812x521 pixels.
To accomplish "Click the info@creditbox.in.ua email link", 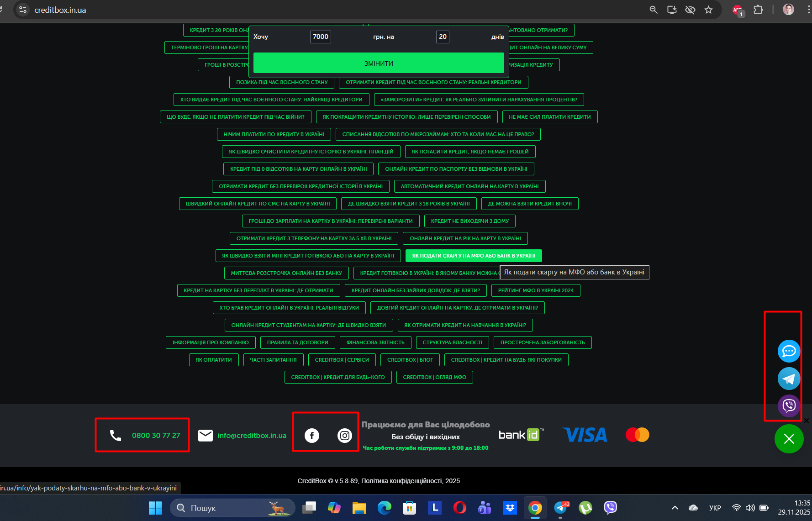I will 252,436.
